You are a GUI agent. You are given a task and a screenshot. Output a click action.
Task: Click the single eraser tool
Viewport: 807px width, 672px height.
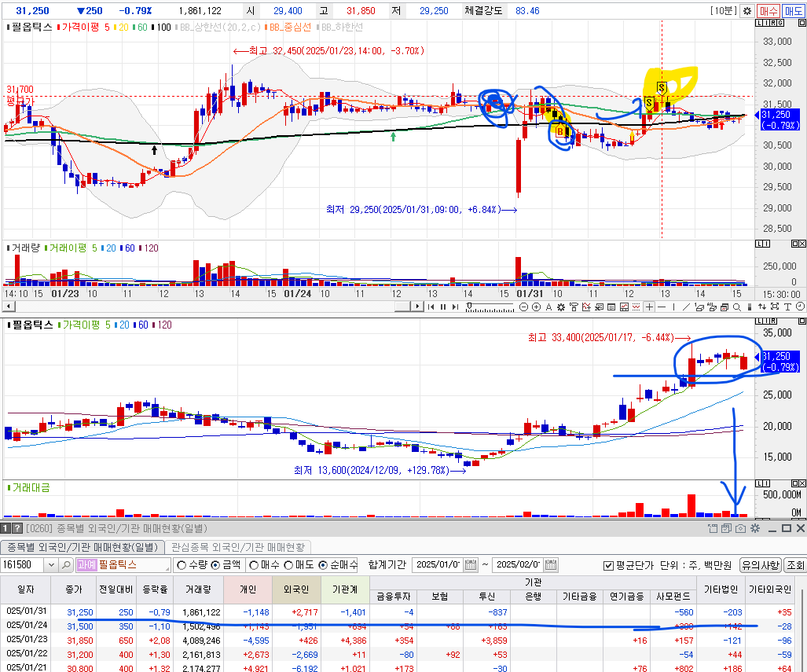699,307
